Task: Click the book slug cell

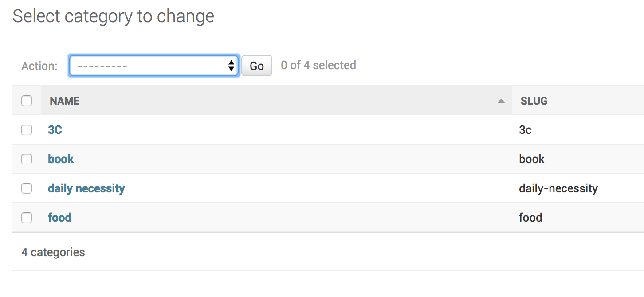Action: point(532,159)
